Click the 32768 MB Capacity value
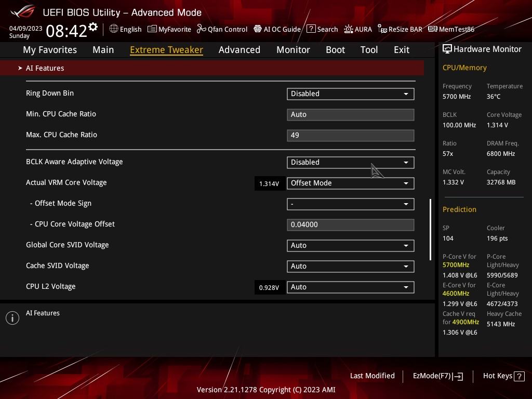The image size is (532, 399). point(501,182)
